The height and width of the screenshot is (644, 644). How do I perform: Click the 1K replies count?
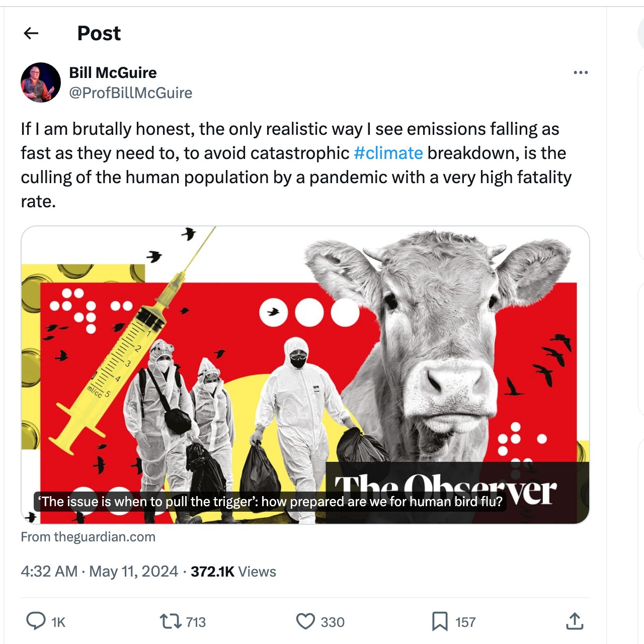pos(58,622)
